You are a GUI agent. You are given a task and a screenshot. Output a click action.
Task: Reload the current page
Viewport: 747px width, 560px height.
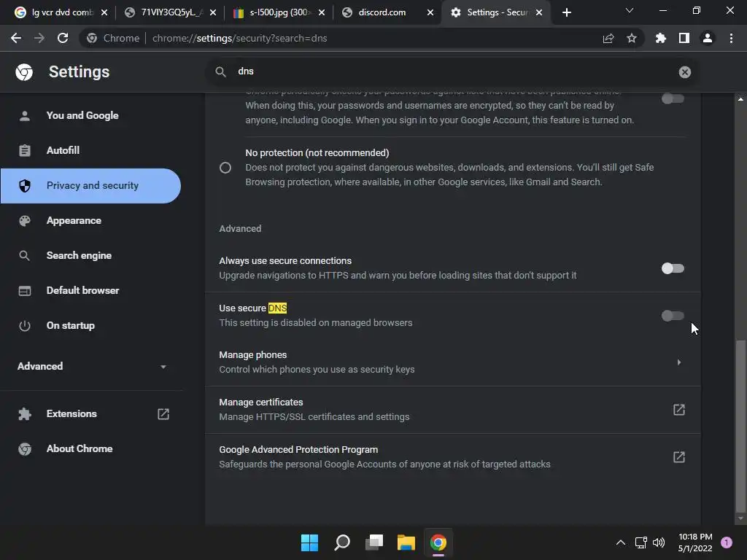(x=63, y=38)
